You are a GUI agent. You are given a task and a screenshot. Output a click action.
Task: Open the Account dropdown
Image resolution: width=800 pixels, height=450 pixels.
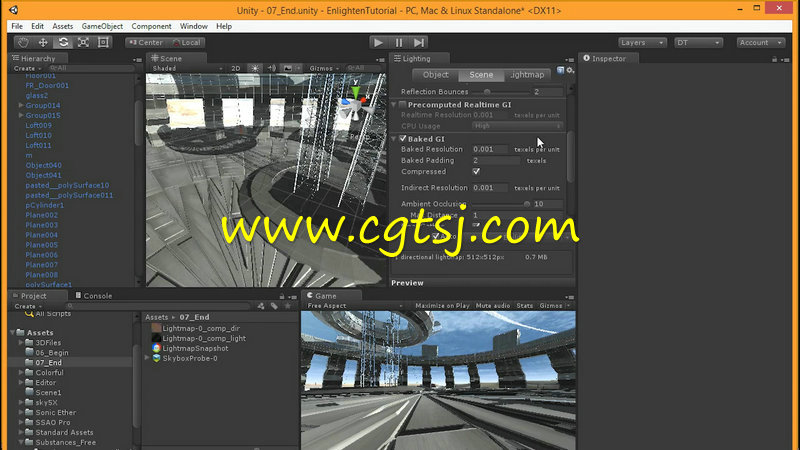click(760, 42)
